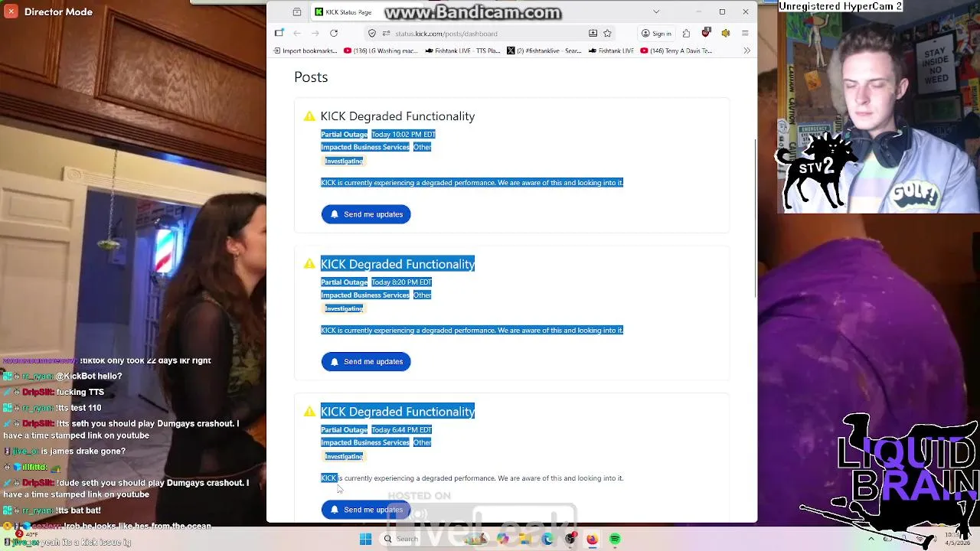Open Import bookmarks bookmark

click(x=305, y=51)
